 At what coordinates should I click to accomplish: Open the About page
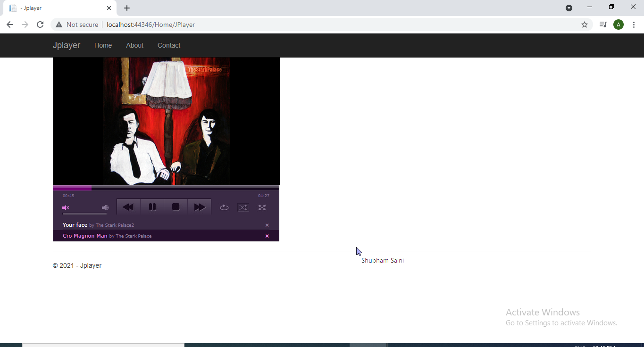pos(134,45)
